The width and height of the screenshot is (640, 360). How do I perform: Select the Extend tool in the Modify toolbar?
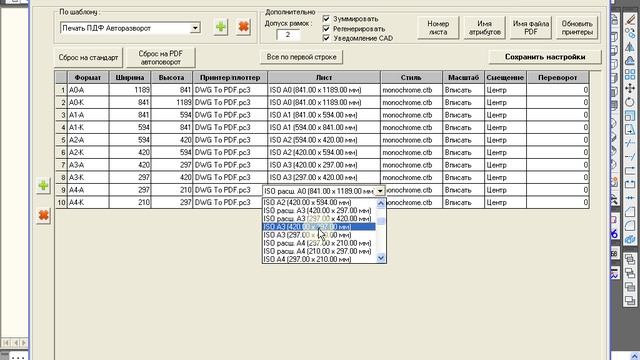click(x=630, y=157)
